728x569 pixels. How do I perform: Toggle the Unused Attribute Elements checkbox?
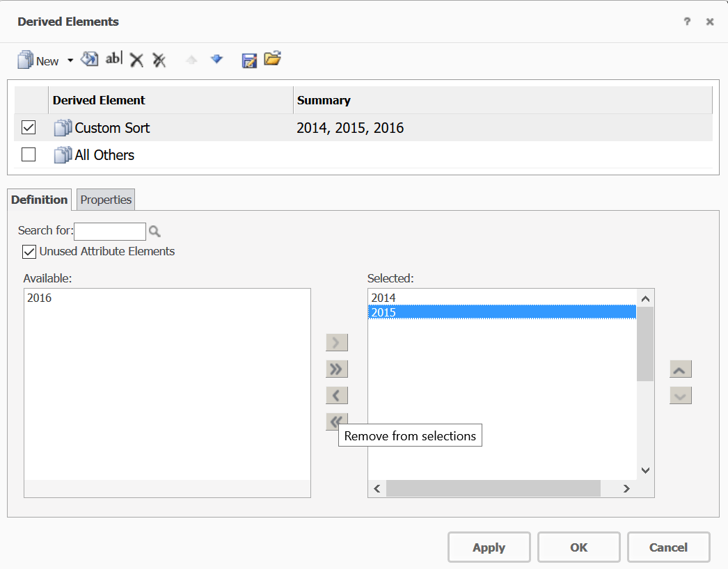point(29,252)
